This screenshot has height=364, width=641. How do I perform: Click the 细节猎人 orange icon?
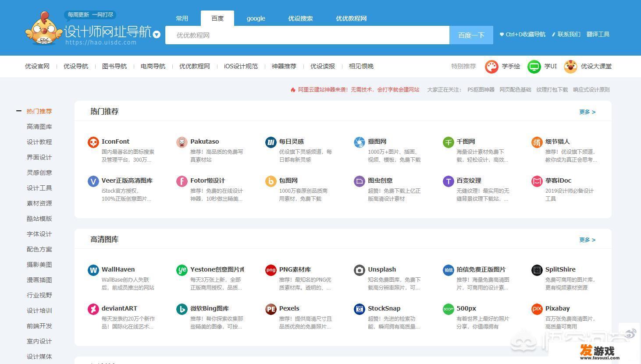click(537, 142)
